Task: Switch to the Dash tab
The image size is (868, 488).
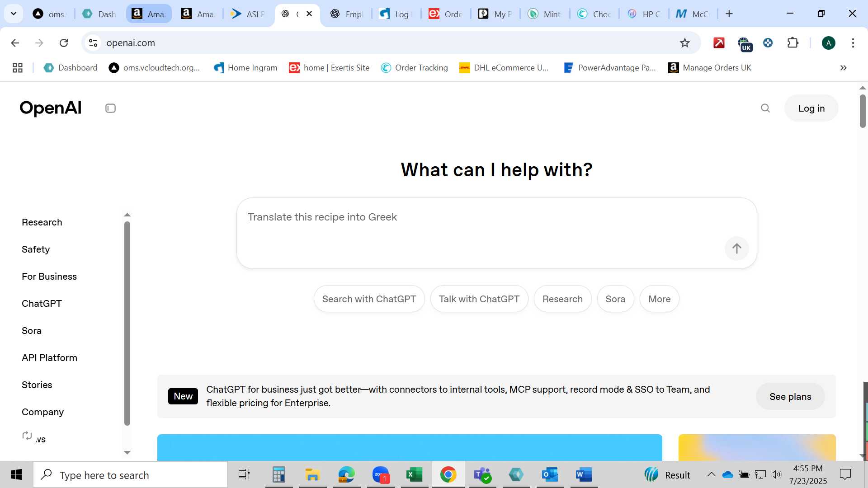Action: [99, 14]
